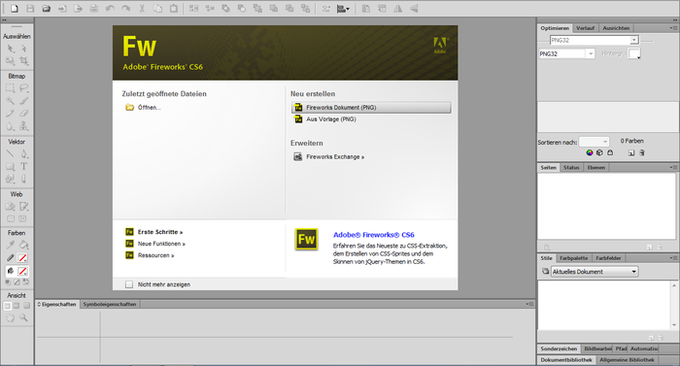Select the Slice tool in Web section
The image size is (680, 366).
coord(24,206)
